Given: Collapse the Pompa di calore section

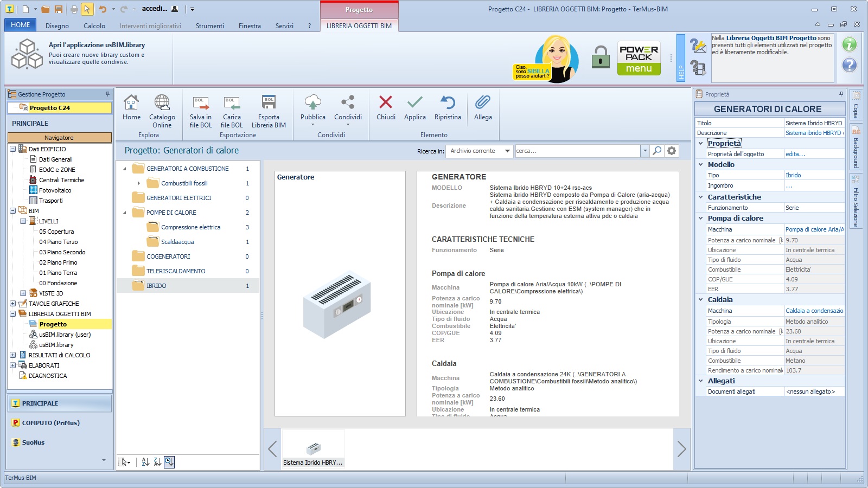Looking at the screenshot, I should [x=701, y=219].
